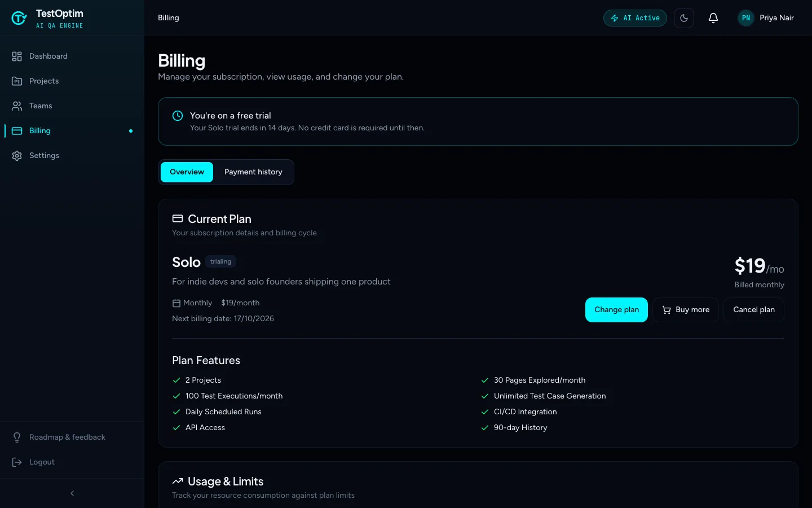Click the Usage & Limits trend icon
The width and height of the screenshot is (812, 508).
(x=178, y=481)
